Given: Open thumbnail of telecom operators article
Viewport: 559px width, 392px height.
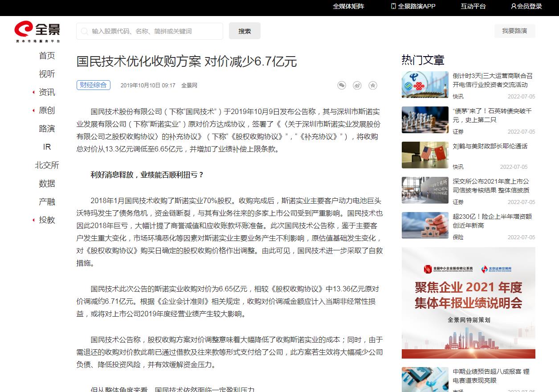Looking at the screenshot, I should 425,85.
